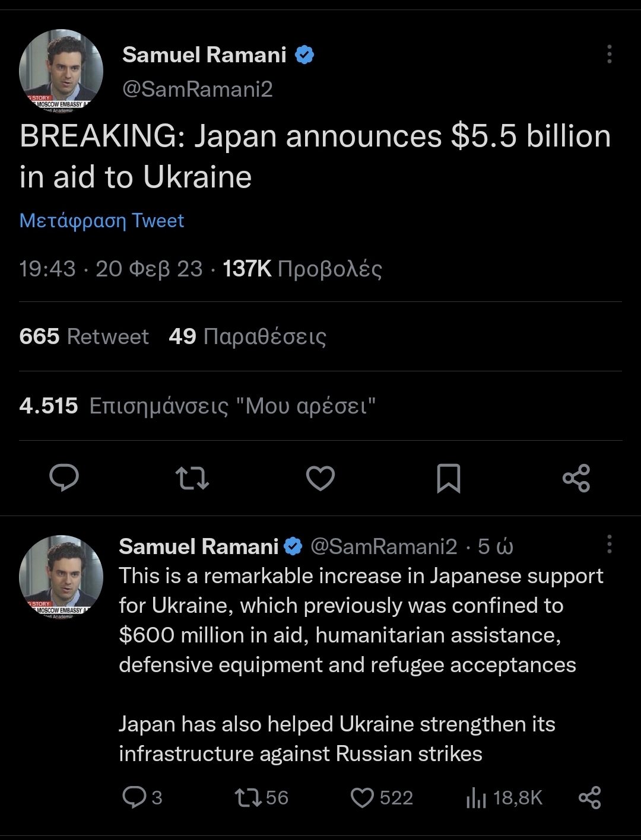The height and width of the screenshot is (840, 641).
Task: Tap the @SamRamani2 handle in header
Action: [198, 89]
